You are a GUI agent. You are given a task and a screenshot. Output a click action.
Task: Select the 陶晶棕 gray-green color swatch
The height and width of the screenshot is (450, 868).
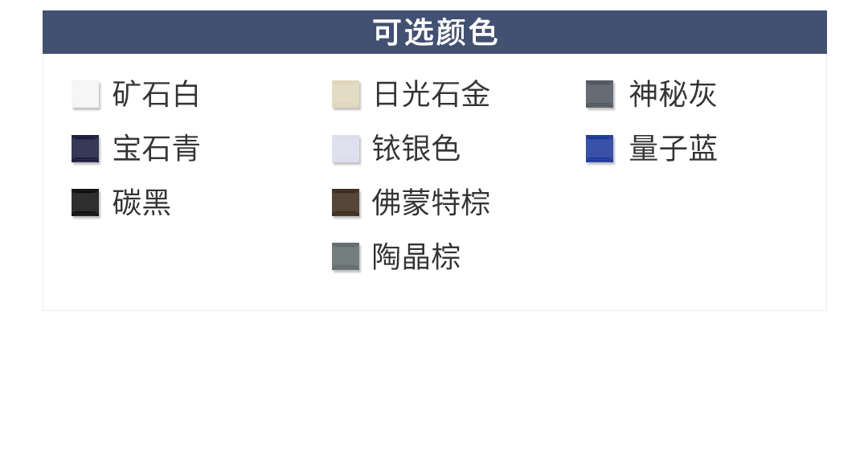click(346, 257)
